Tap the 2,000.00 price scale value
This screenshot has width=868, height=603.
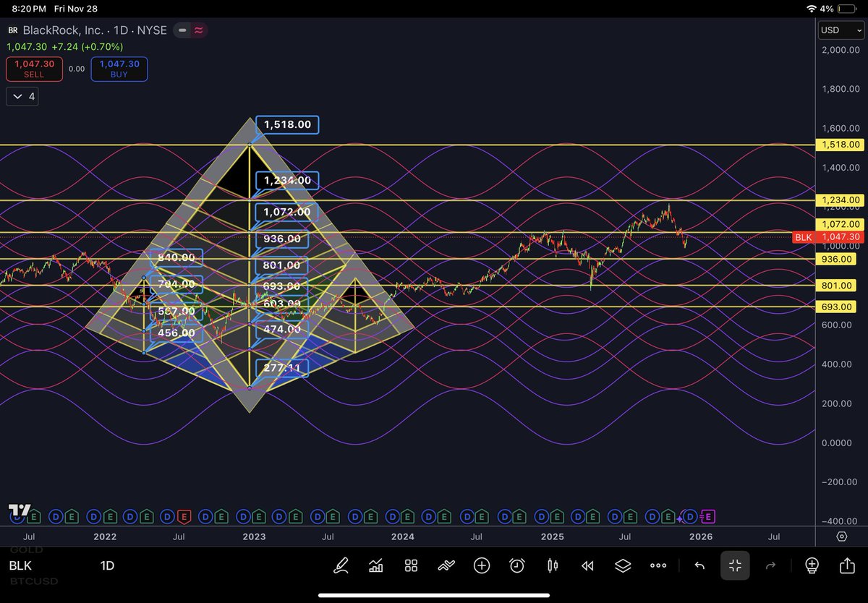[x=841, y=50]
